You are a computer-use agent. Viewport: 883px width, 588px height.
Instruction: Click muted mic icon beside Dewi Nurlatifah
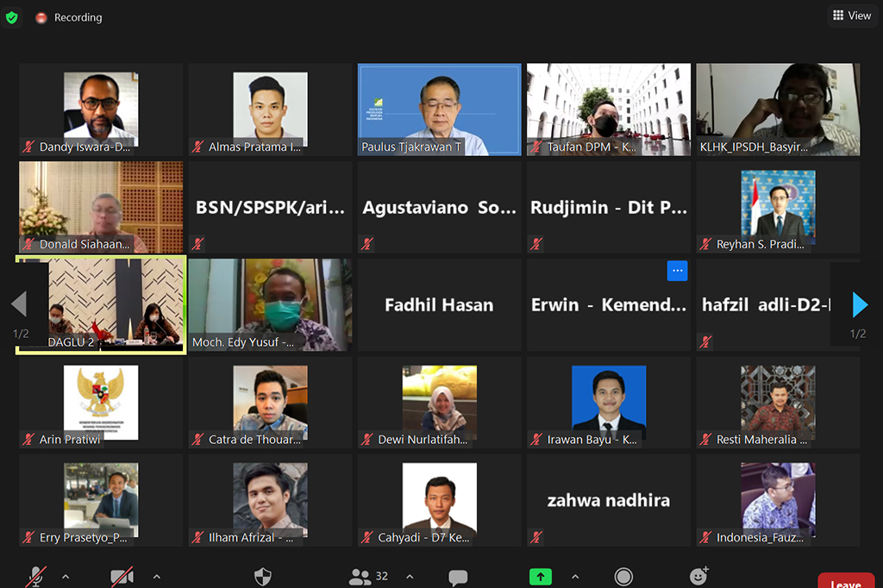367,440
